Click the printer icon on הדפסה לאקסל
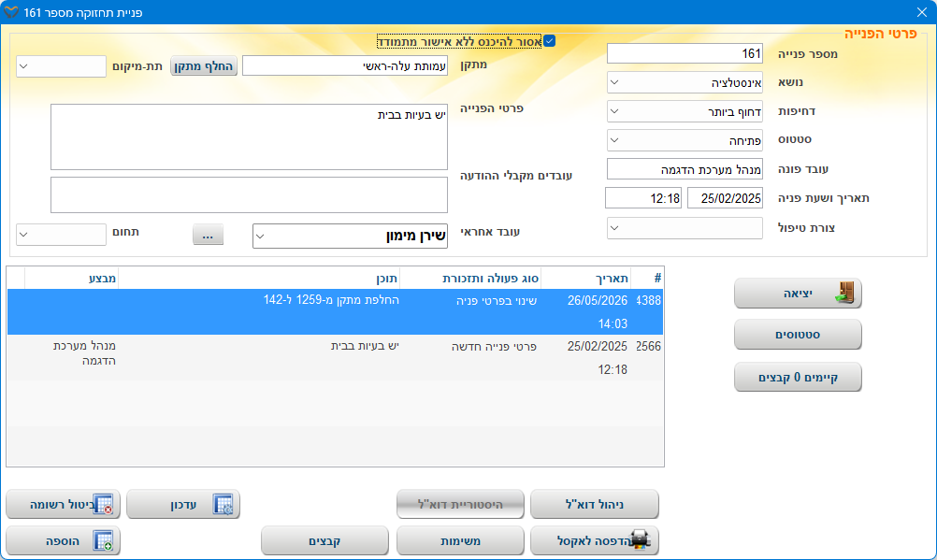The image size is (937, 560). [640, 540]
